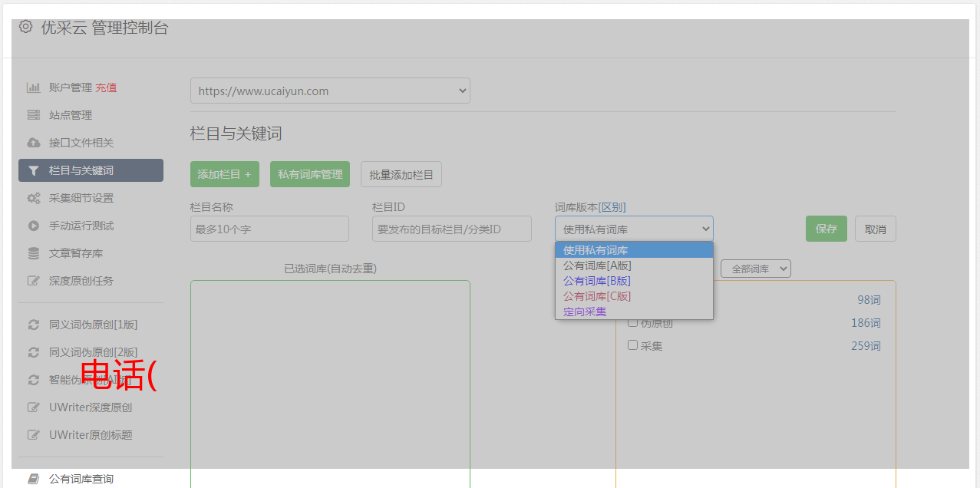
Task: Focus the 栏目名称 input field
Action: coord(269,229)
